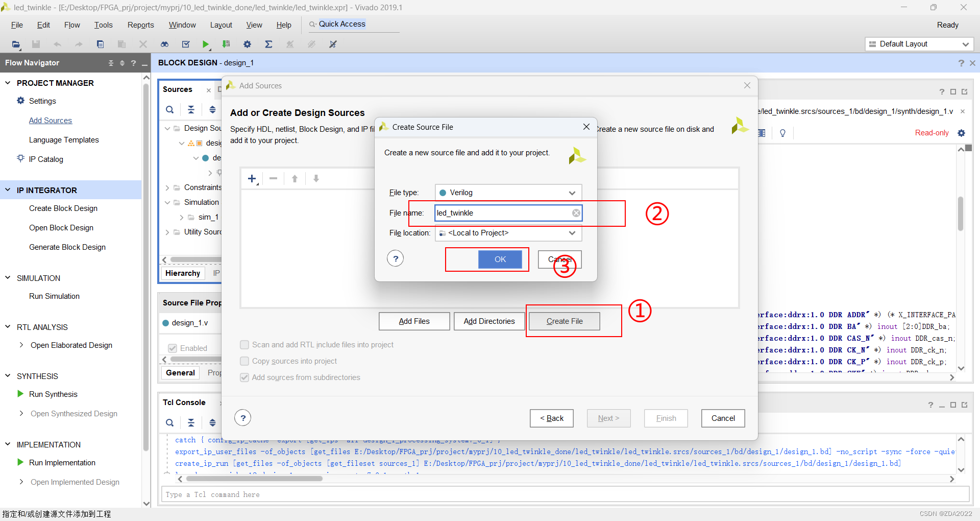This screenshot has width=980, height=521.
Task: Expand the Utility Sources folder
Action: click(x=167, y=232)
